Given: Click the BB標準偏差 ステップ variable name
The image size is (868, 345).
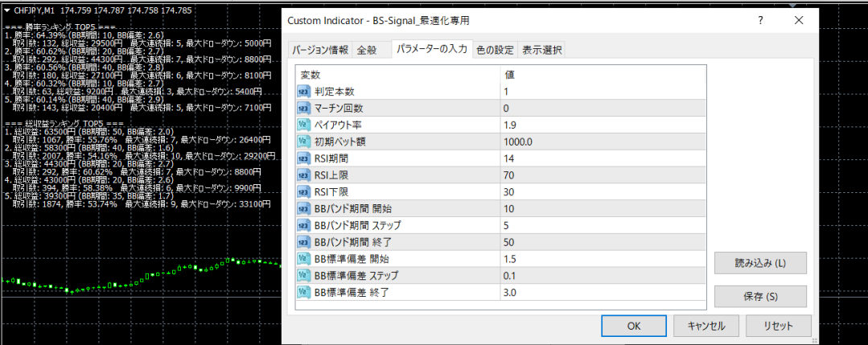Looking at the screenshot, I should coord(356,276).
